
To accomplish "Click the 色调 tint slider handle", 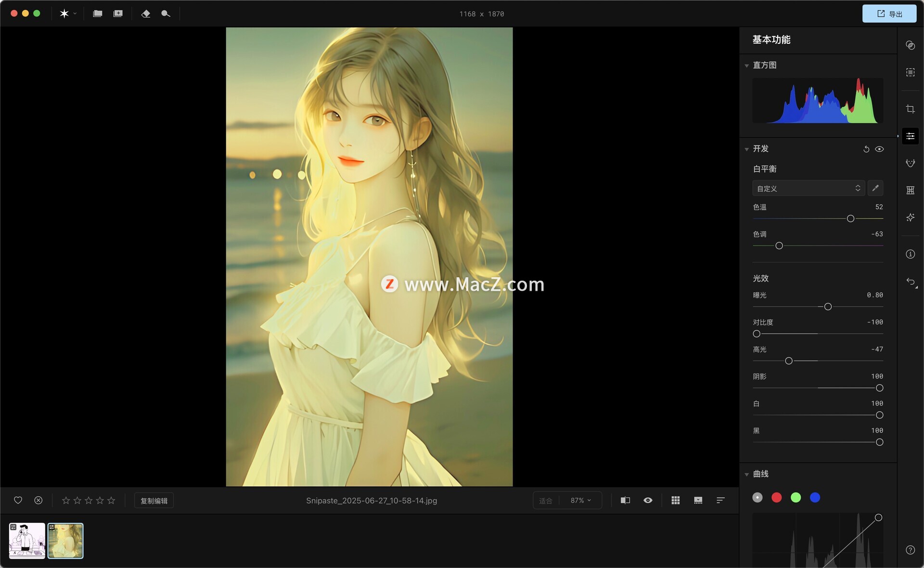I will coord(779,245).
